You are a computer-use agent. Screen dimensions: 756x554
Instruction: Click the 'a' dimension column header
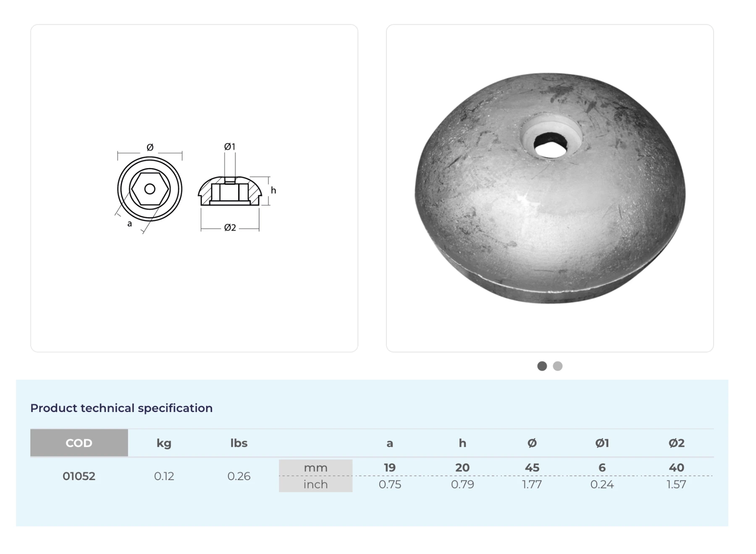389,443
